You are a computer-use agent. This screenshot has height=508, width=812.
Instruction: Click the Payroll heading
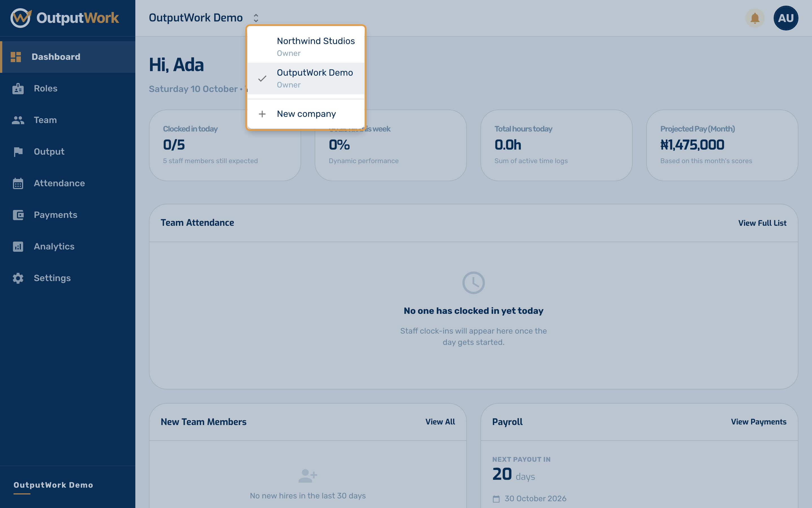507,422
